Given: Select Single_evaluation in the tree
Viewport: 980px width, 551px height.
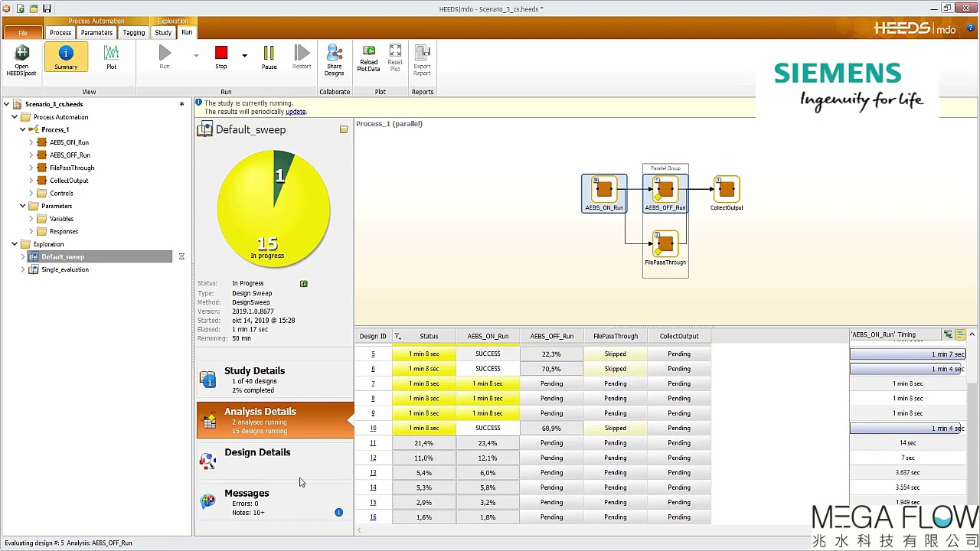Looking at the screenshot, I should pyautogui.click(x=65, y=269).
